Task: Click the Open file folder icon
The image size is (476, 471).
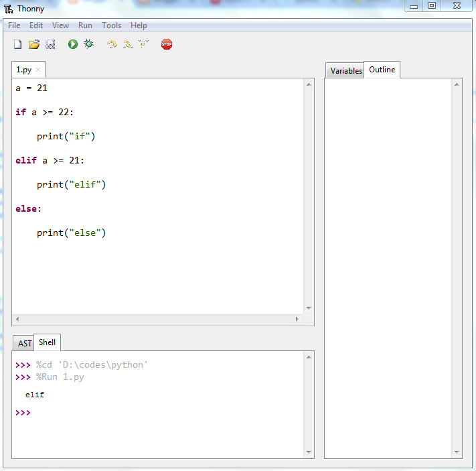Action: pyautogui.click(x=34, y=44)
